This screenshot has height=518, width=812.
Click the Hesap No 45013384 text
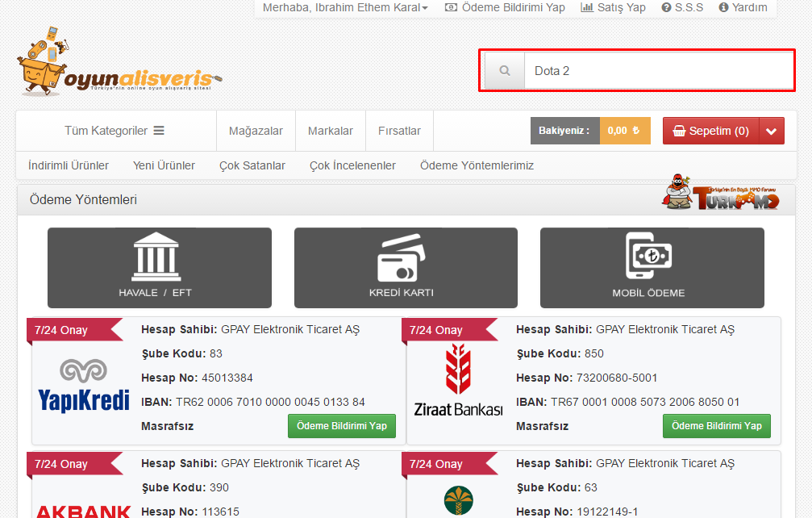click(x=197, y=378)
